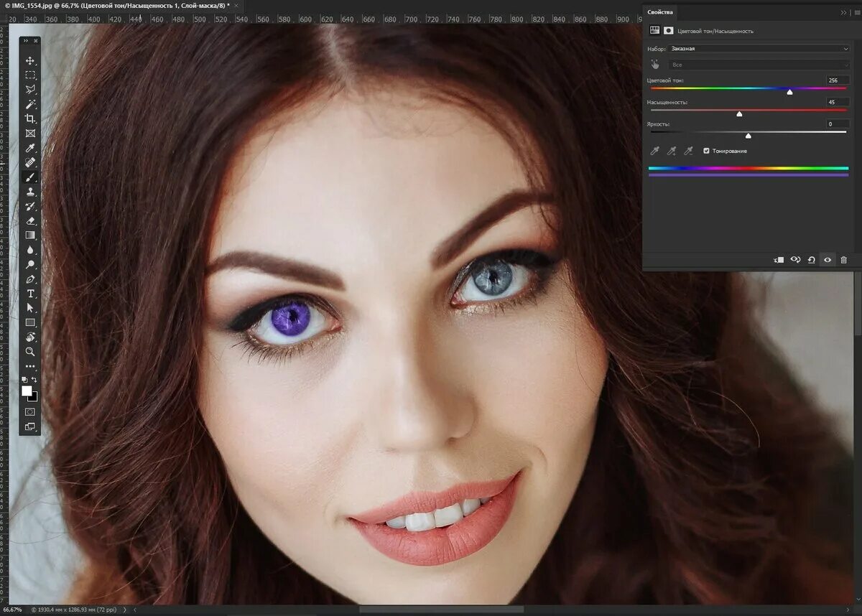Open the Набор preset dropdown
This screenshot has height=616, width=862.
[x=759, y=49]
